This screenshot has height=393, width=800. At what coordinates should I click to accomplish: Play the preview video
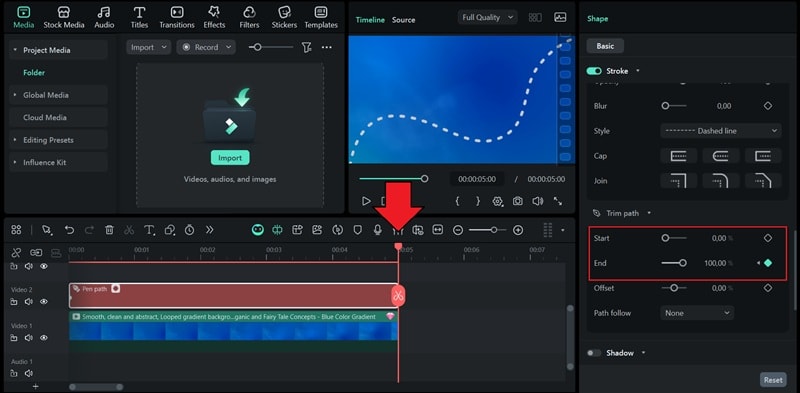tap(366, 201)
